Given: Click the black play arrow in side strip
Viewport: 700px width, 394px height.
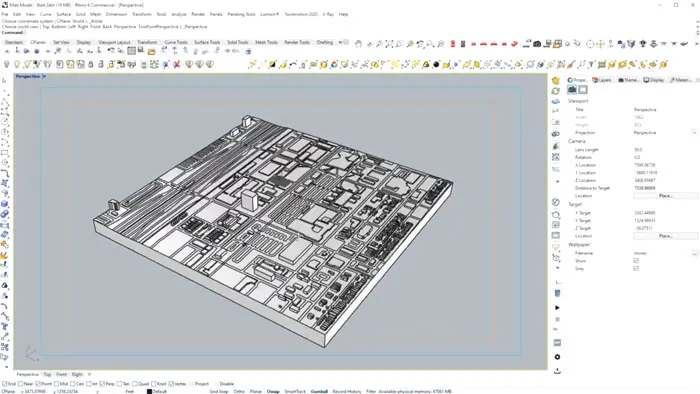Looking at the screenshot, I should click(557, 308).
